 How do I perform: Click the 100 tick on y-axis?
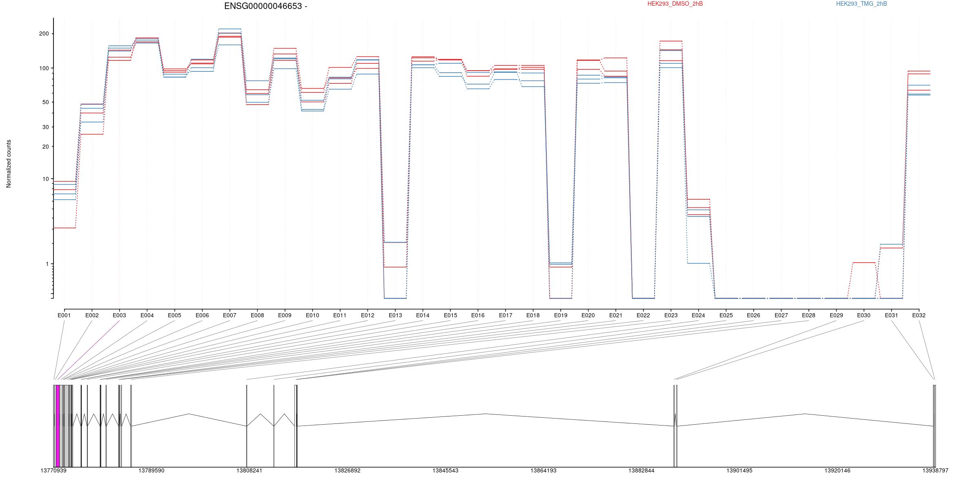[44, 68]
